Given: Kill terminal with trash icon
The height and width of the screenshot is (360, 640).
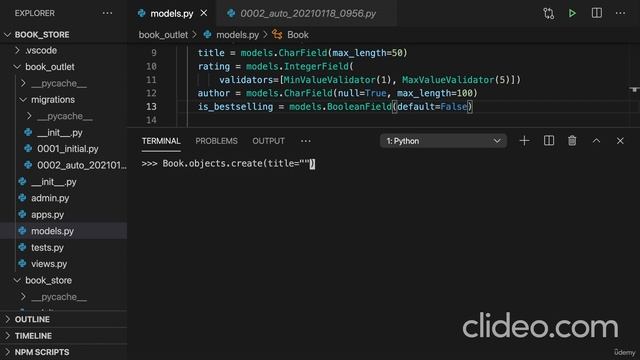Looking at the screenshot, I should point(572,141).
